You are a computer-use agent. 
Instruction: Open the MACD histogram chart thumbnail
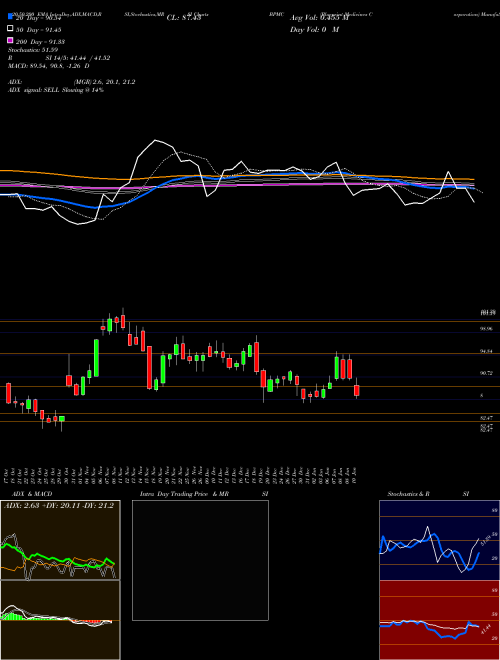click(60, 620)
